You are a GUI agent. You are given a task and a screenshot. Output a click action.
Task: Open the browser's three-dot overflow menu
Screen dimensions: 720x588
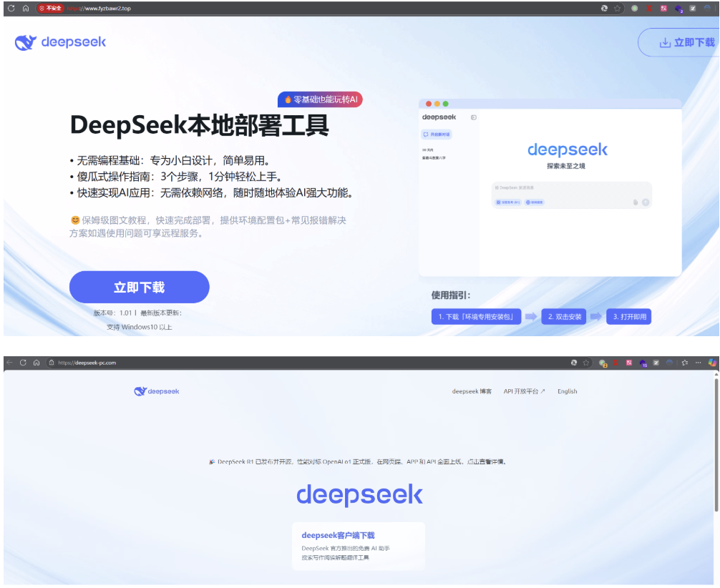[699, 363]
